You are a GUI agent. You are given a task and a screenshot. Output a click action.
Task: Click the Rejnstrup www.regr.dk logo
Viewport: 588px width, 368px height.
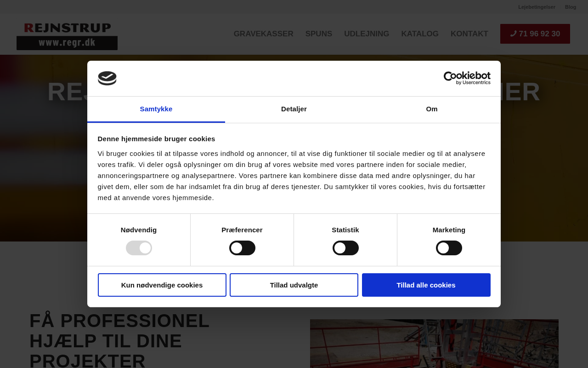pyautogui.click(x=67, y=36)
